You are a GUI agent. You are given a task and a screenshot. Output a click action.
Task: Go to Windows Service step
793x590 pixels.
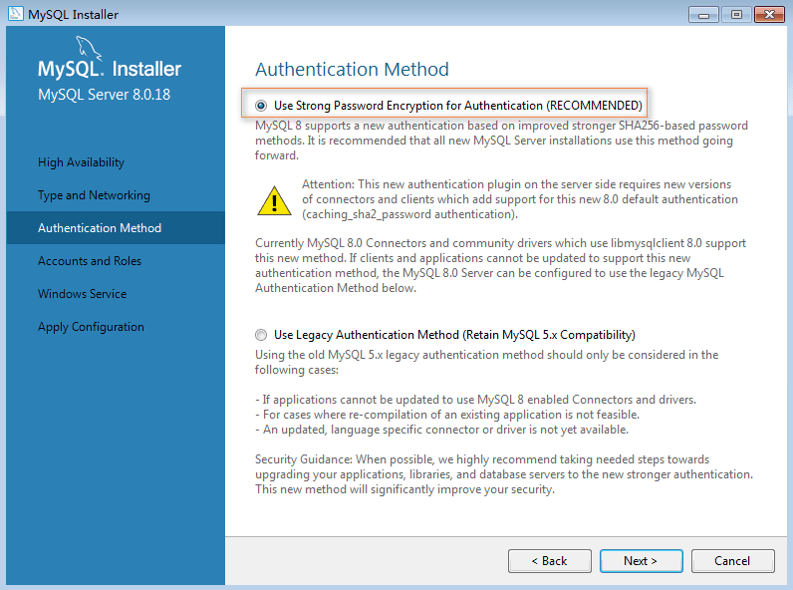(x=82, y=294)
